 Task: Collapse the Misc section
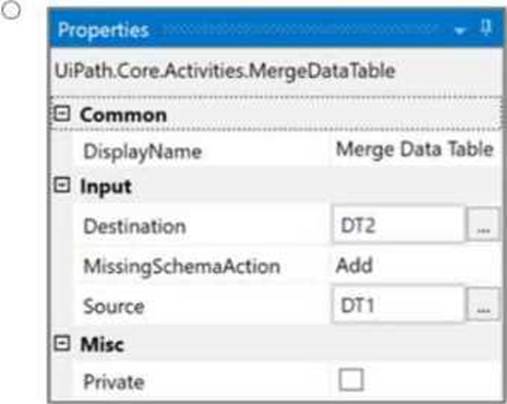click(x=62, y=343)
